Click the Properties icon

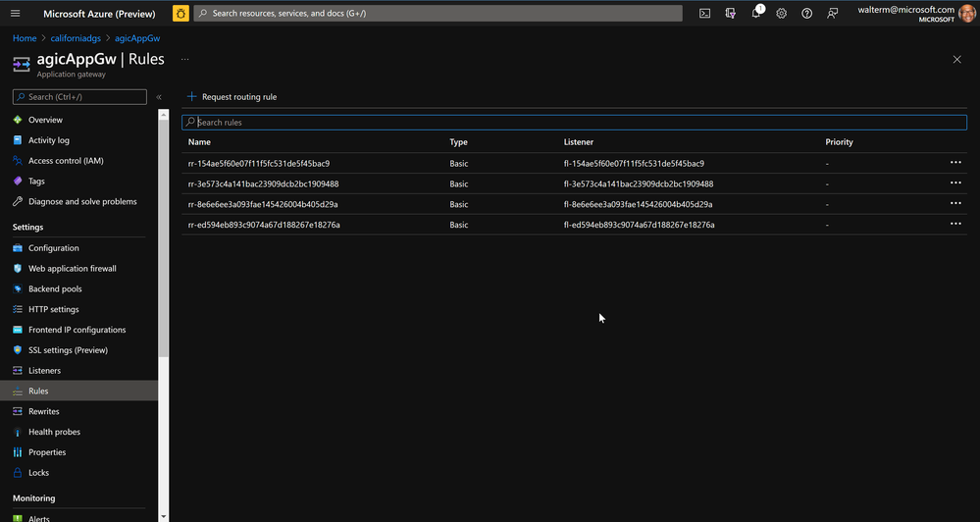[18, 452]
